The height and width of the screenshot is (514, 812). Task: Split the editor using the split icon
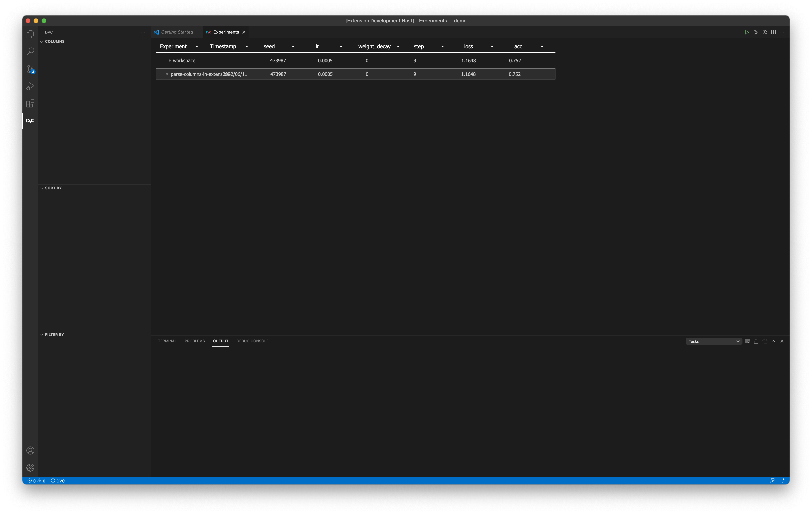click(x=773, y=32)
